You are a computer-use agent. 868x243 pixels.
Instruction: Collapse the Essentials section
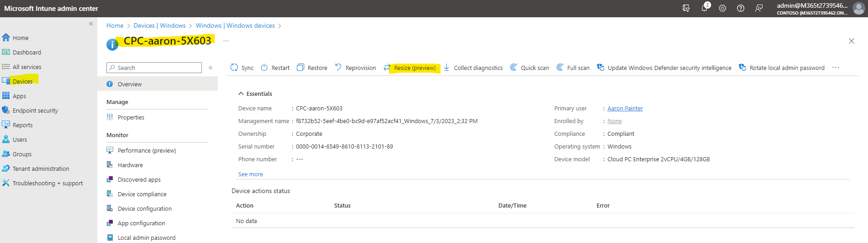click(255, 94)
